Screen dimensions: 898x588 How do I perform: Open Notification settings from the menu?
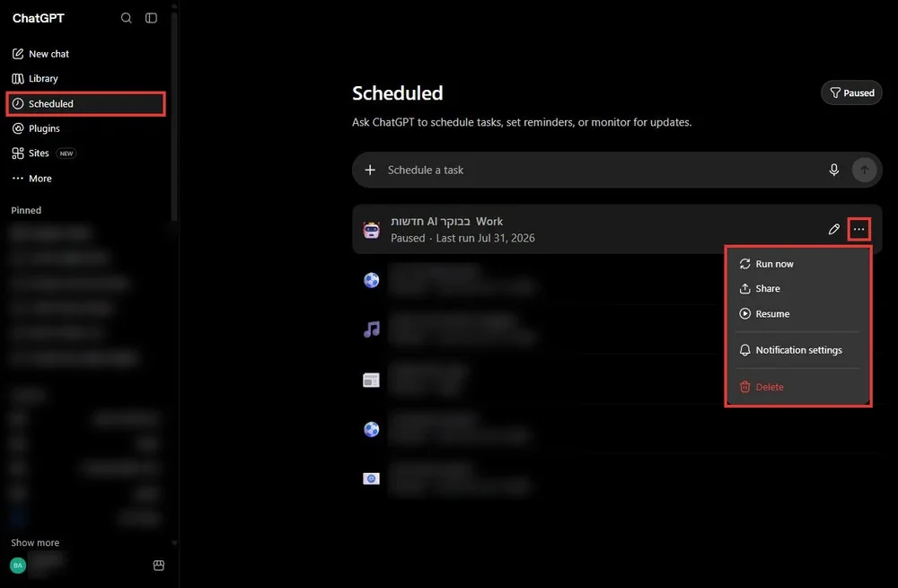coord(798,350)
